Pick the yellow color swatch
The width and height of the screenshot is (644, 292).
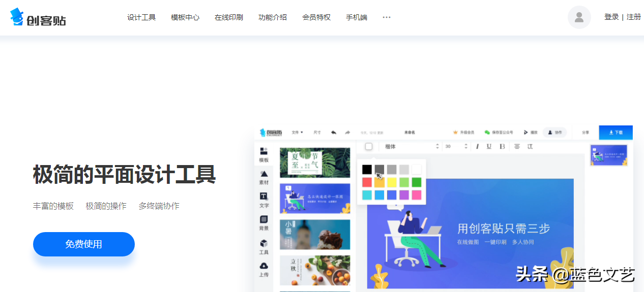pos(392,182)
